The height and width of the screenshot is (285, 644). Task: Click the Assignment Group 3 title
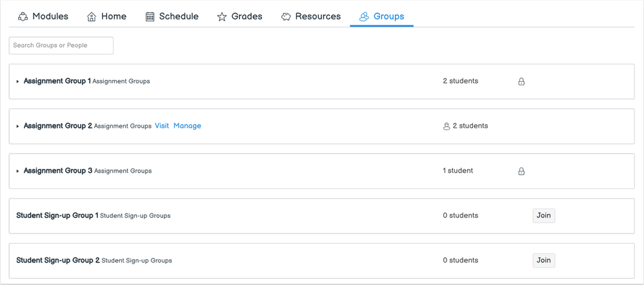click(58, 170)
